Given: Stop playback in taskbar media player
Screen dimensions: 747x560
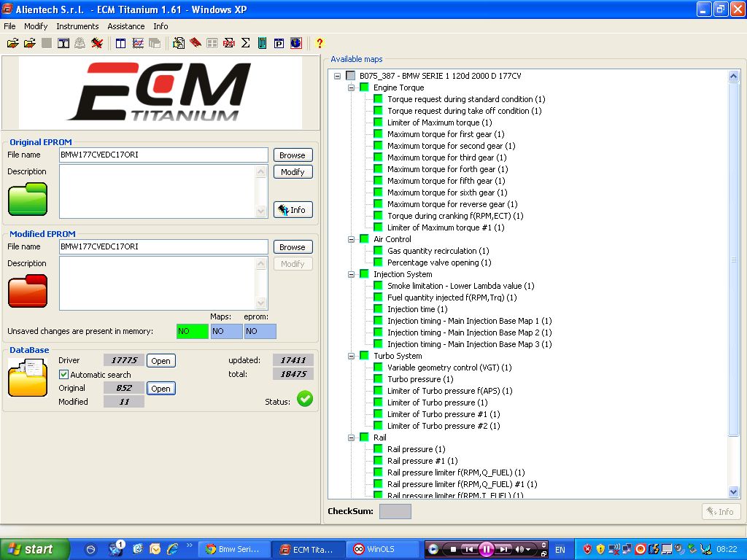Looking at the screenshot, I should [453, 550].
